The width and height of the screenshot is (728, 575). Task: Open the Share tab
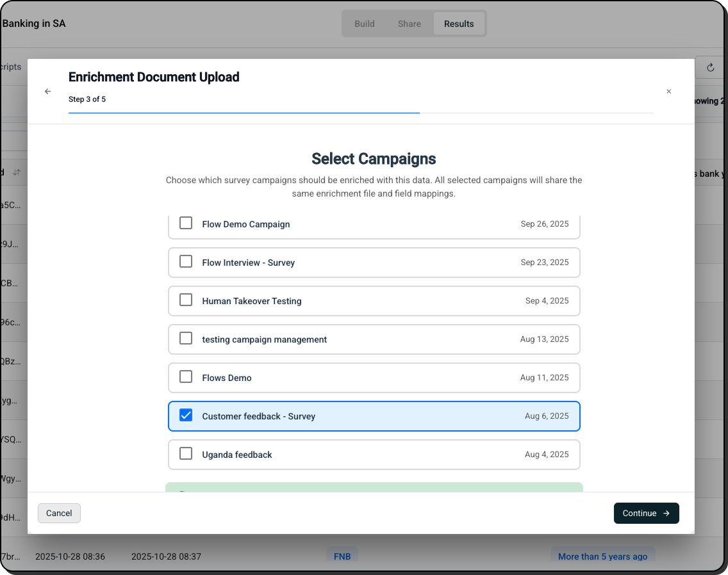pos(409,24)
